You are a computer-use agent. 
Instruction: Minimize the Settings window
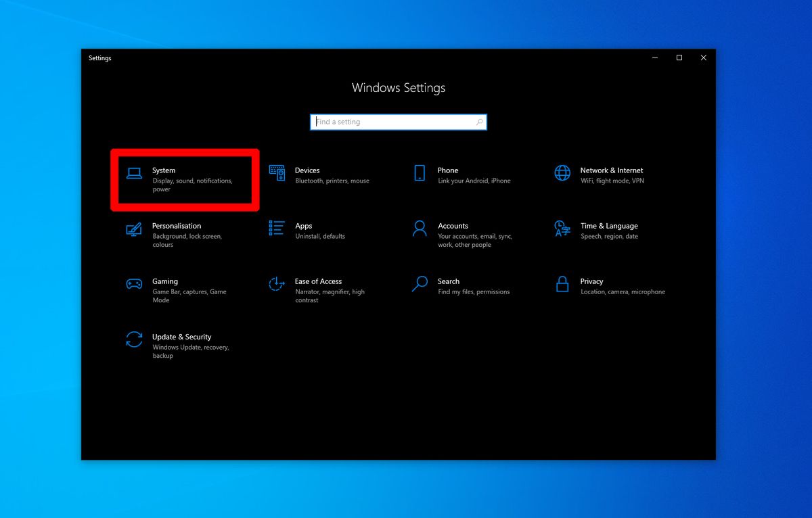655,58
